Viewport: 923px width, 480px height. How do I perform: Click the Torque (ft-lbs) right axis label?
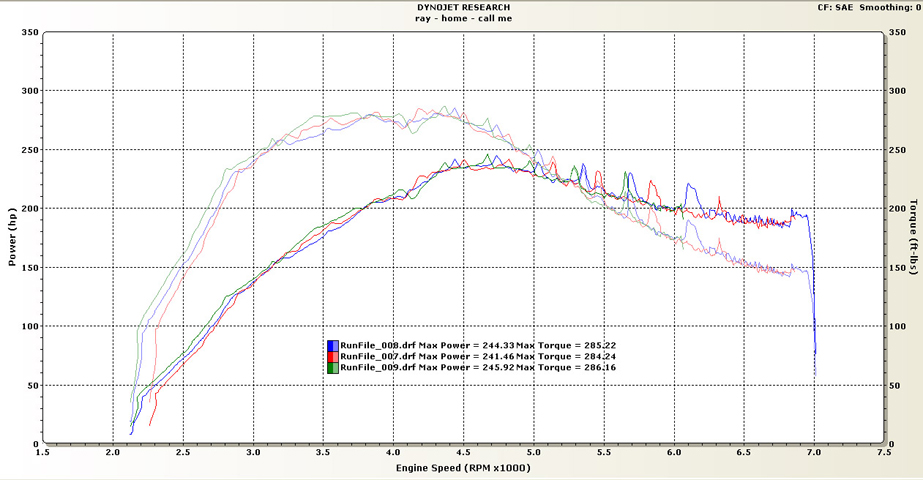click(x=913, y=238)
